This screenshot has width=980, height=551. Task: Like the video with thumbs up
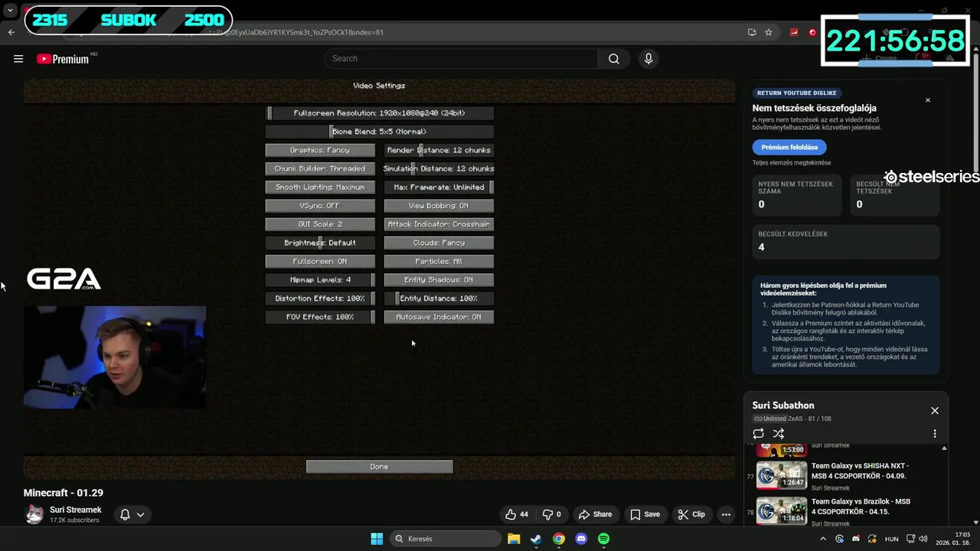tap(517, 514)
